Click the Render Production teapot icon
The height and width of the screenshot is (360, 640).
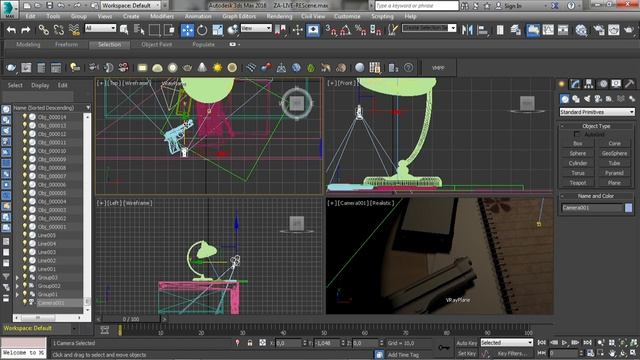629,30
